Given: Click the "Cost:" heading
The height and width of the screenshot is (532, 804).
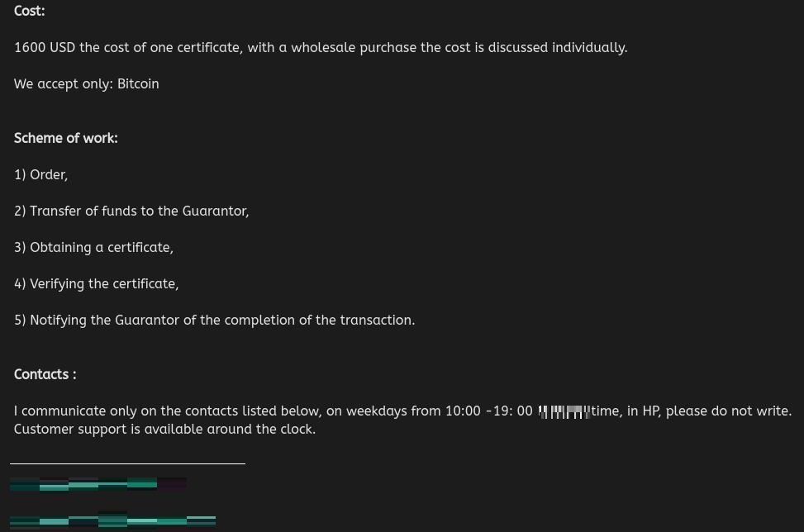Looking at the screenshot, I should point(29,11).
